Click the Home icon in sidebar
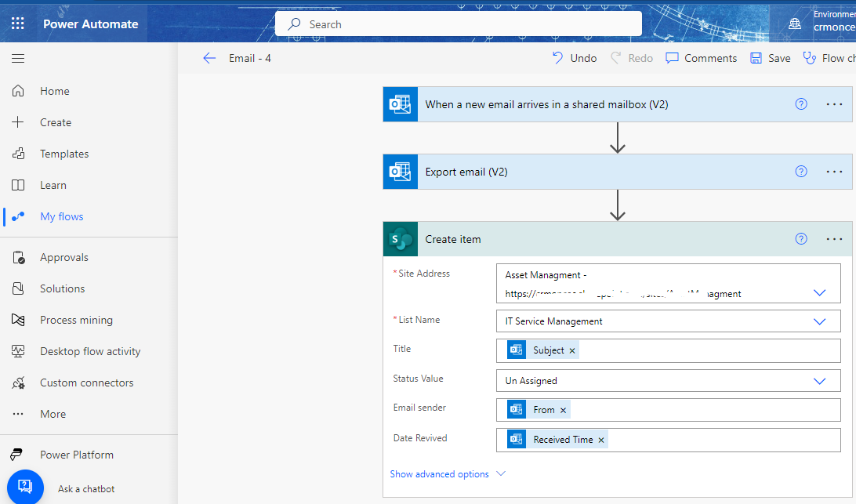Screen dimensions: 856x504 (18, 91)
